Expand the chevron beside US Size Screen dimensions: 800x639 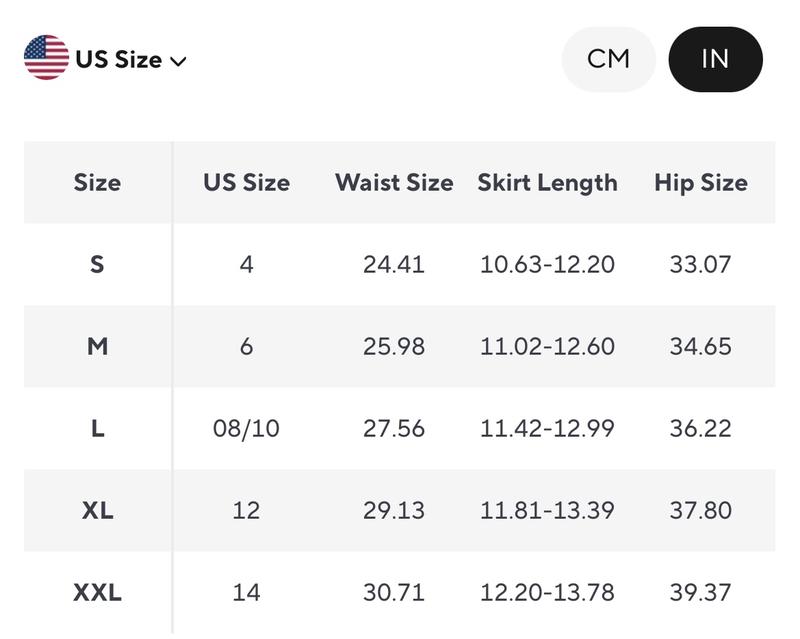pyautogui.click(x=178, y=62)
